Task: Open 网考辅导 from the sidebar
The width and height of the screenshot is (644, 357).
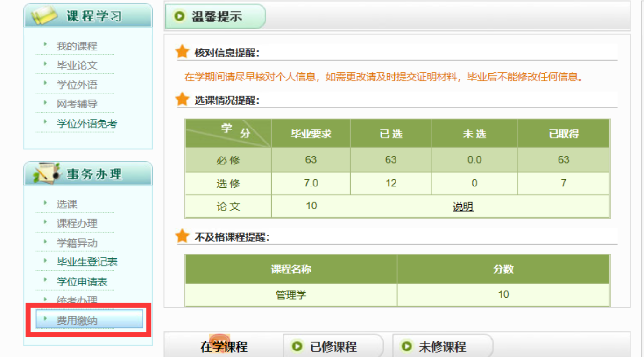Action: tap(77, 104)
